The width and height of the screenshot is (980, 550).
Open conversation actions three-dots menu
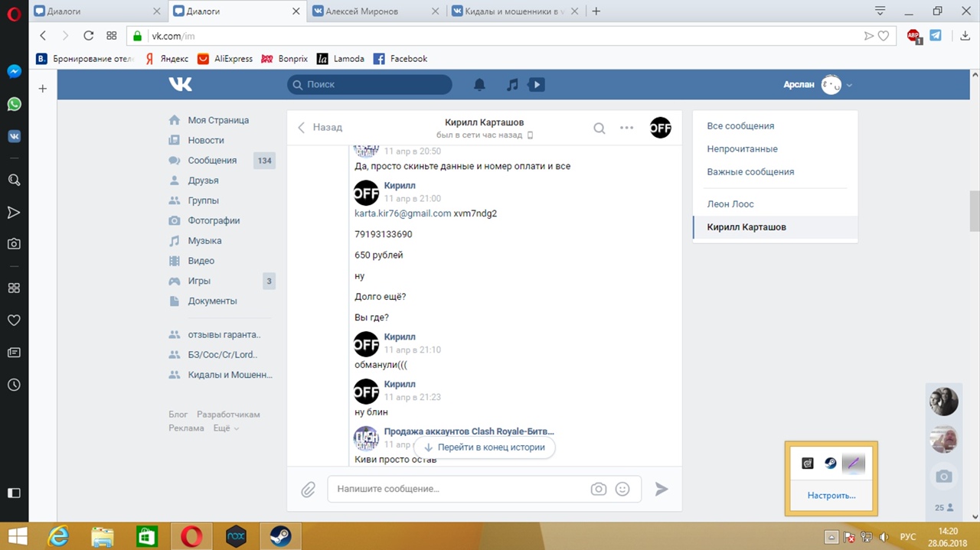click(x=626, y=128)
